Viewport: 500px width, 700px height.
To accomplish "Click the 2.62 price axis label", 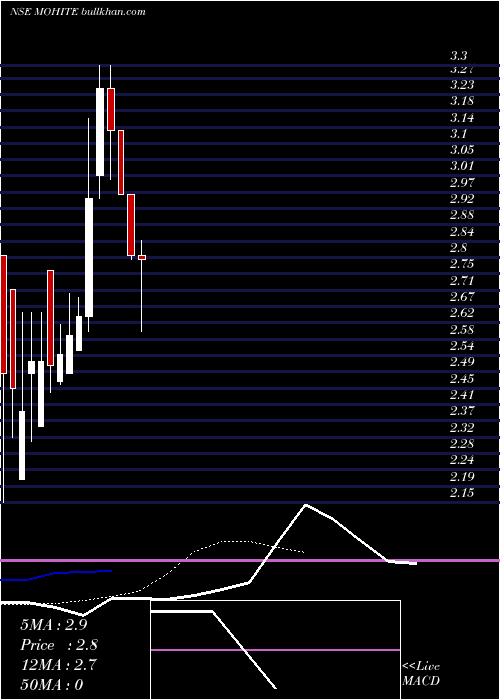I will (462, 312).
